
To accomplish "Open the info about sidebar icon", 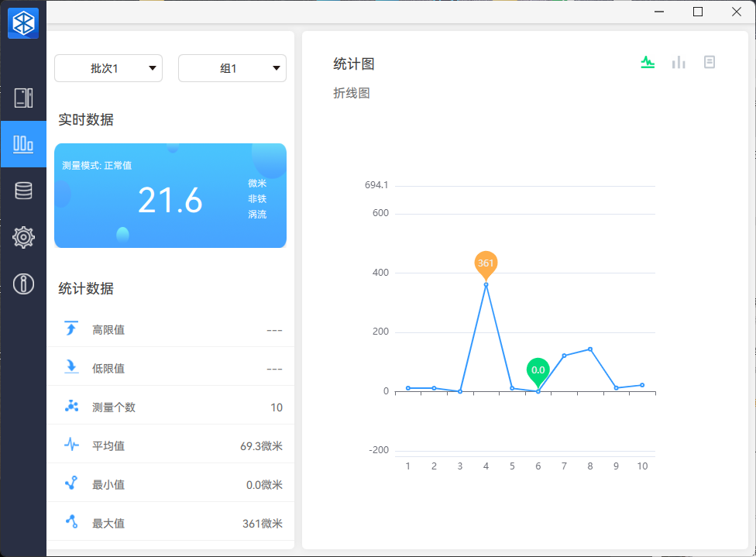I will (x=23, y=284).
